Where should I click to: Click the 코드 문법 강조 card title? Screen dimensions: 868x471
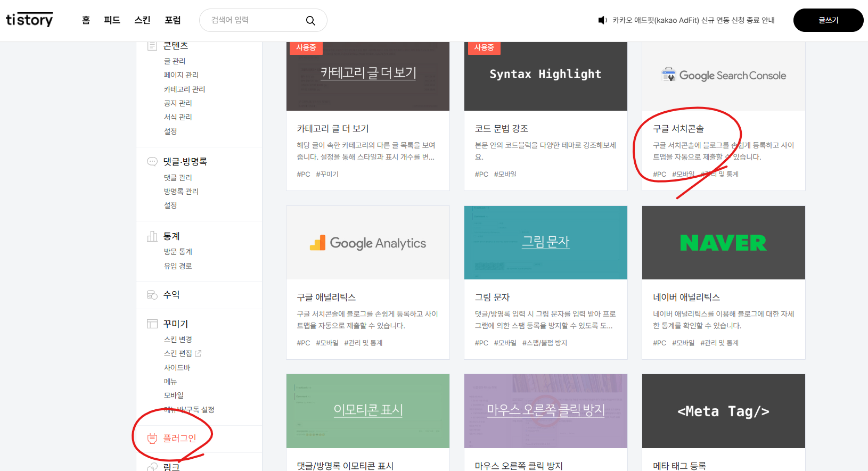[502, 129]
